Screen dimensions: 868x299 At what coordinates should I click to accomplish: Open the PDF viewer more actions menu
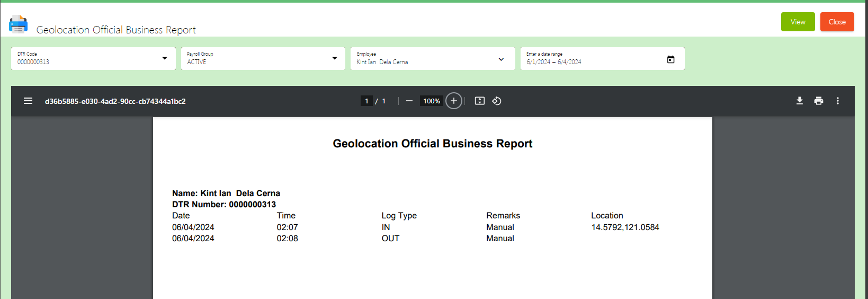pos(838,101)
